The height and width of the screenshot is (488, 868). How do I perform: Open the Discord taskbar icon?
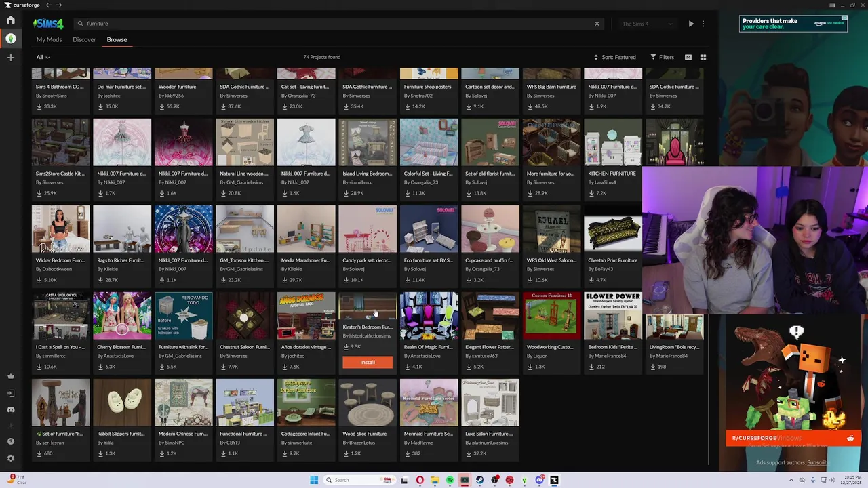(539, 481)
